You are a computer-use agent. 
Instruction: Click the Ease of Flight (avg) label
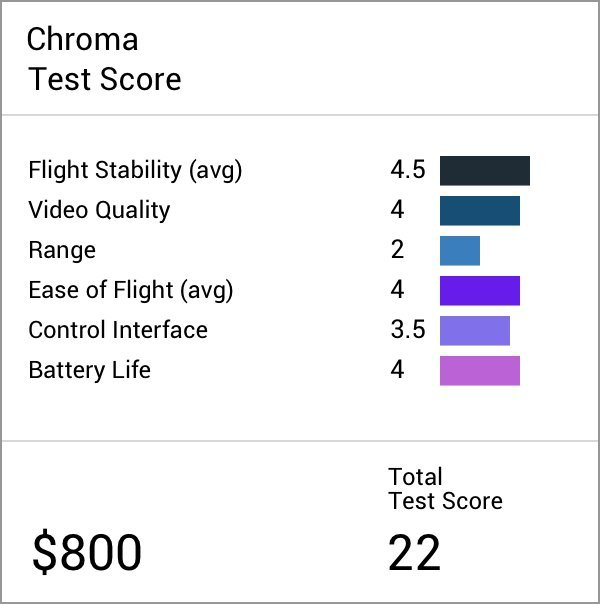coord(130,290)
